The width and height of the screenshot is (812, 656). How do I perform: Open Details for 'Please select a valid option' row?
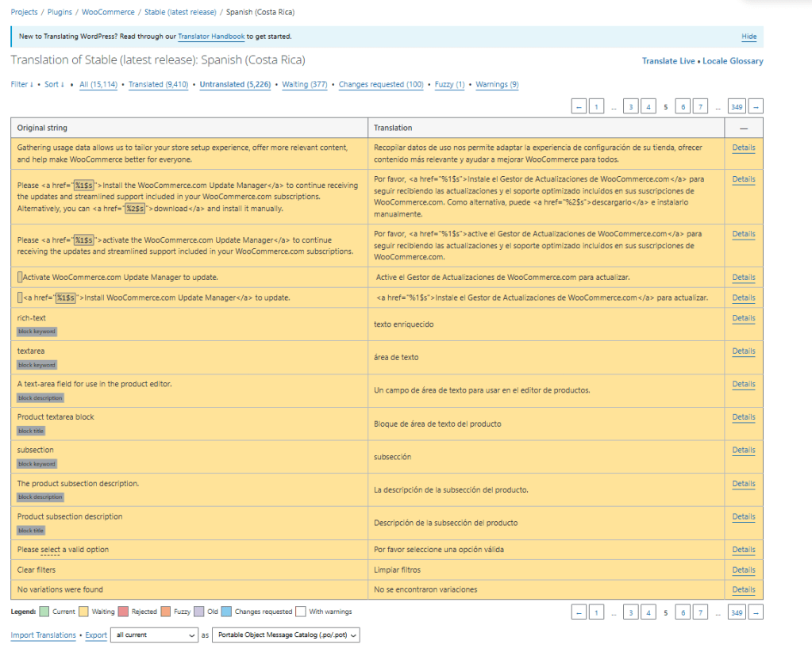(x=744, y=550)
